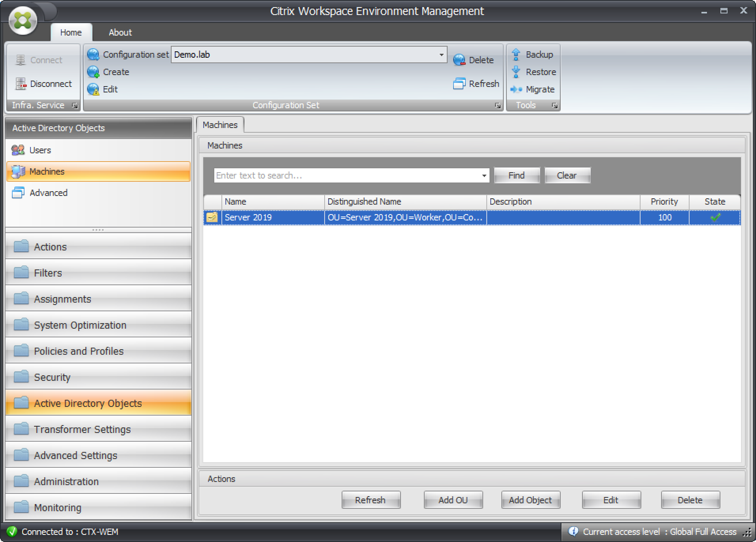Click the Enter text to search field

coord(346,175)
